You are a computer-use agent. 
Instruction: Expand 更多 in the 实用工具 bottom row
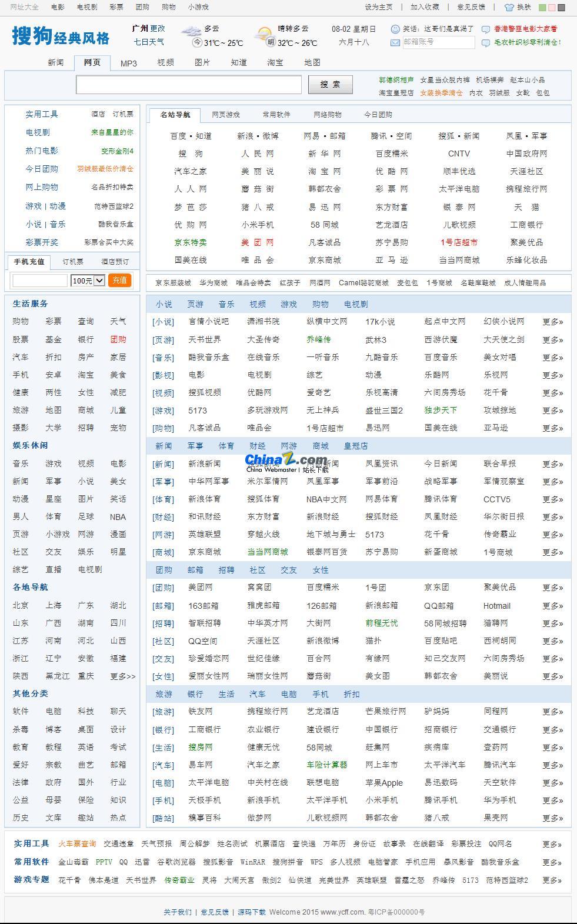552,844
